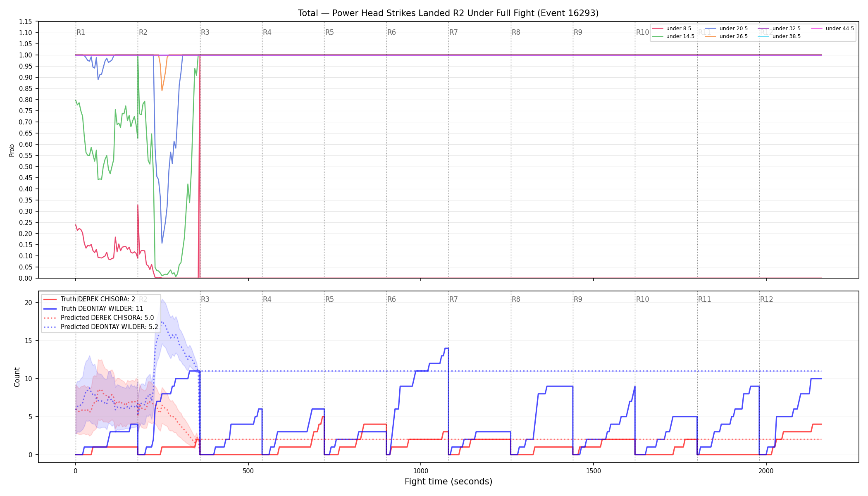Select the 'under 20.5' legend entry
The image size is (868, 496).
tap(727, 29)
